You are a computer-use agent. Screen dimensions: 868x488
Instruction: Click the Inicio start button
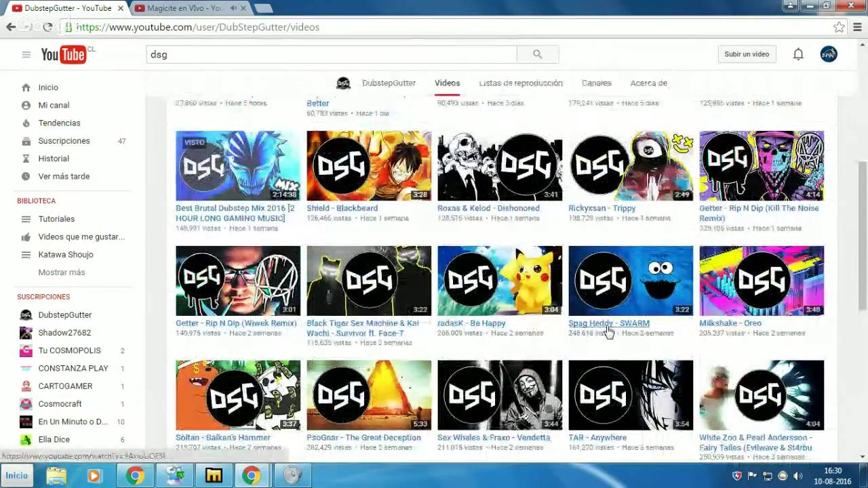coord(17,476)
